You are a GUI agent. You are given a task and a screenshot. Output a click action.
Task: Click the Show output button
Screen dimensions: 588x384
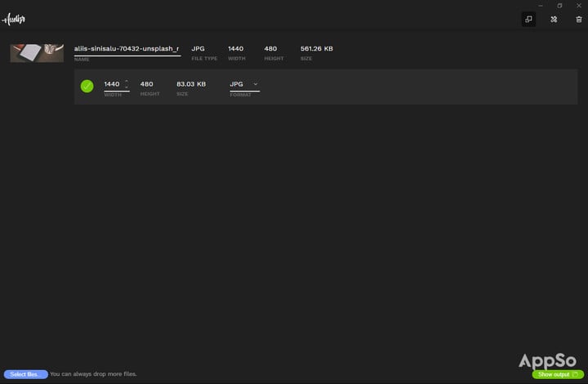(x=558, y=374)
